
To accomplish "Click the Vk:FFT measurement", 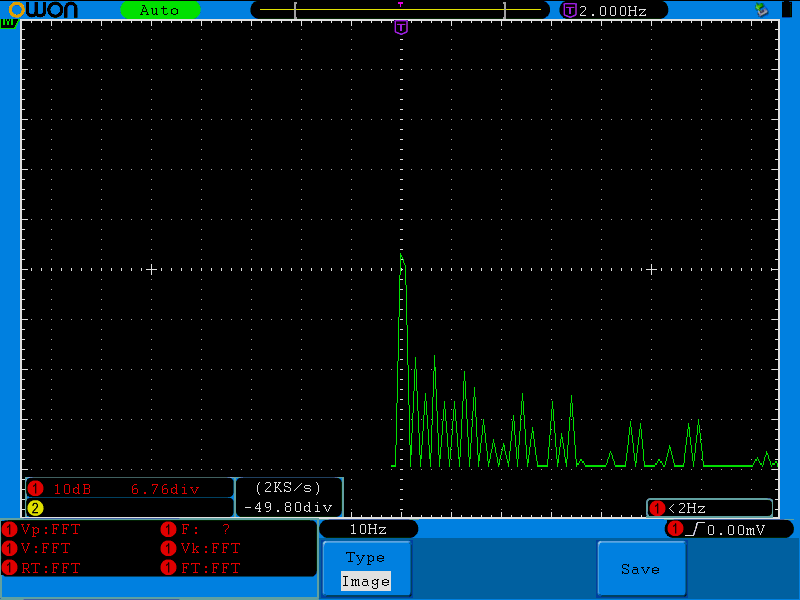I will (210, 548).
